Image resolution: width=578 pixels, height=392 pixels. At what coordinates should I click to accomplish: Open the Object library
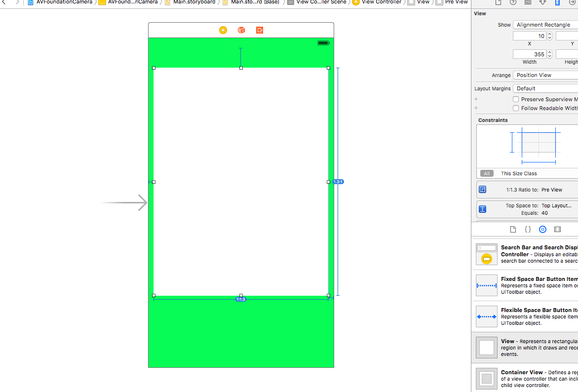coord(542,229)
